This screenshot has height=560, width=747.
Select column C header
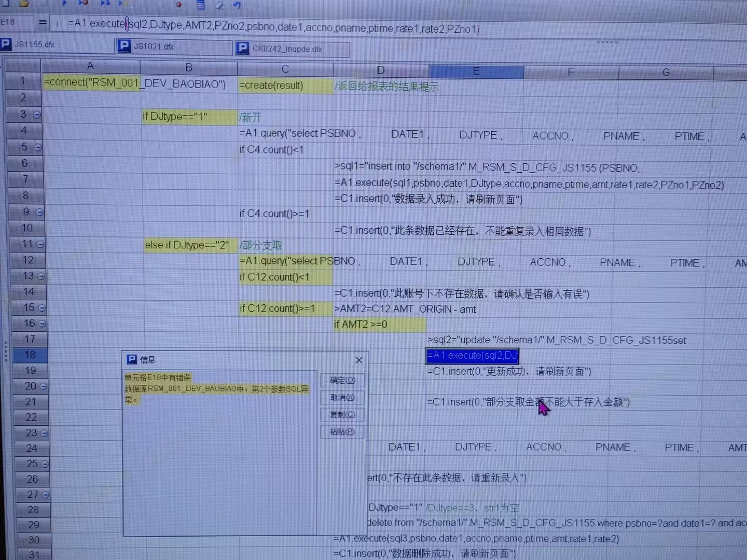[285, 69]
